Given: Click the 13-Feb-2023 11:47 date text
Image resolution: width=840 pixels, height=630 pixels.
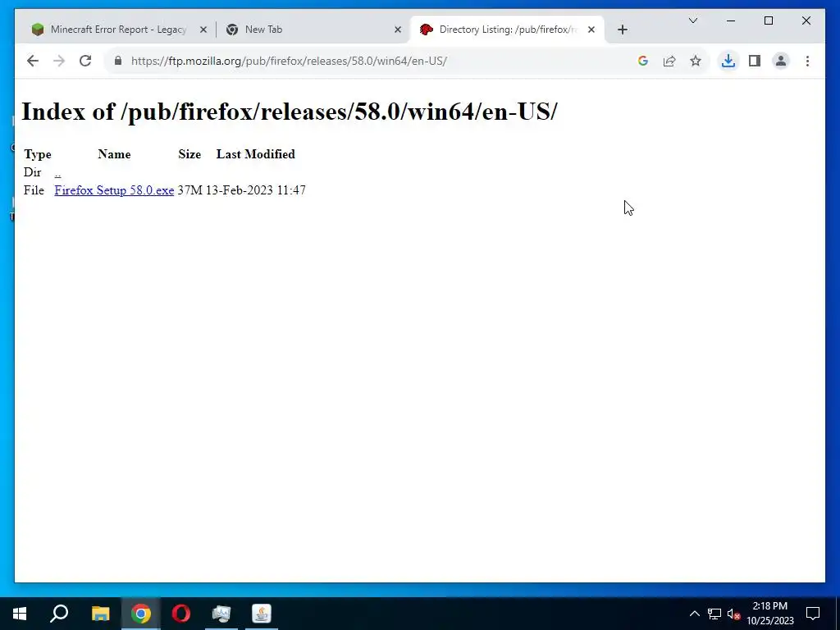Looking at the screenshot, I should click(256, 190).
